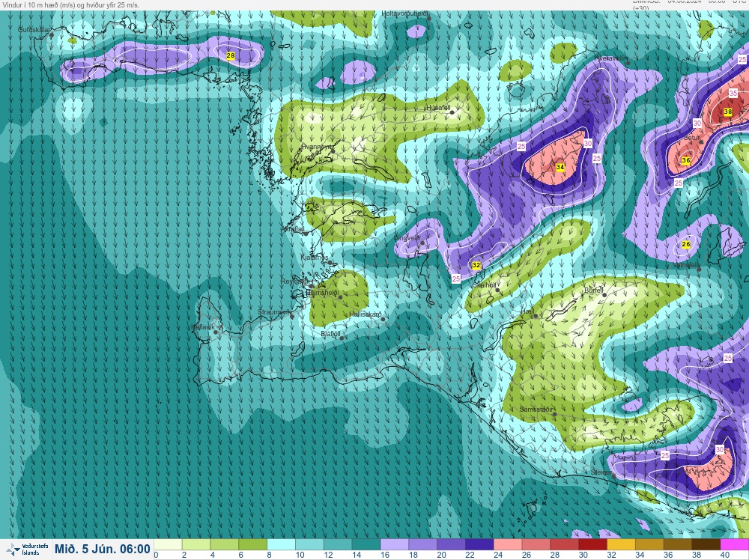Click the Steinar station label
This screenshot has width=749, height=560.
pyautogui.click(x=601, y=472)
